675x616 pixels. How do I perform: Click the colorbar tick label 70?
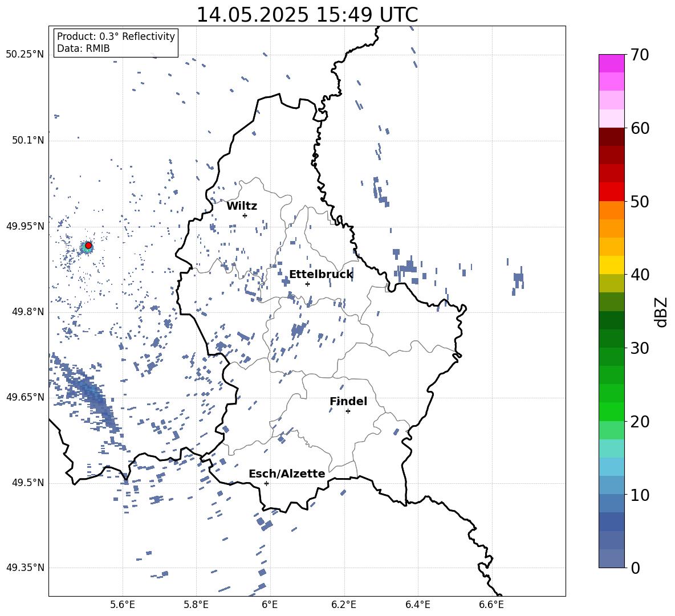click(x=640, y=55)
